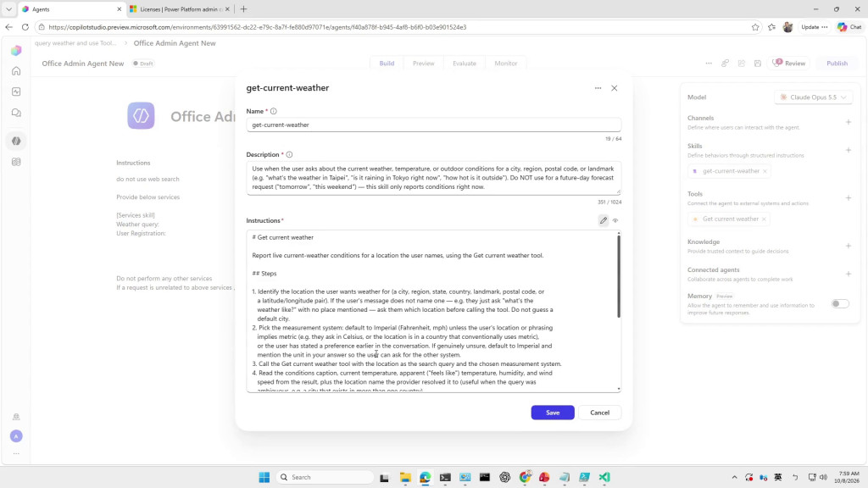The width and height of the screenshot is (868, 488).
Task: Expand the Claude Opus model dropdown
Action: (x=813, y=97)
